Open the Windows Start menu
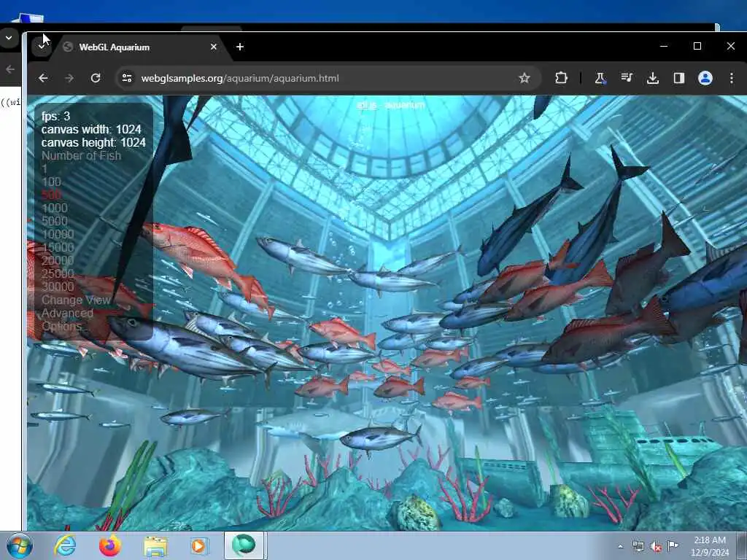This screenshot has width=747, height=560. 20,546
